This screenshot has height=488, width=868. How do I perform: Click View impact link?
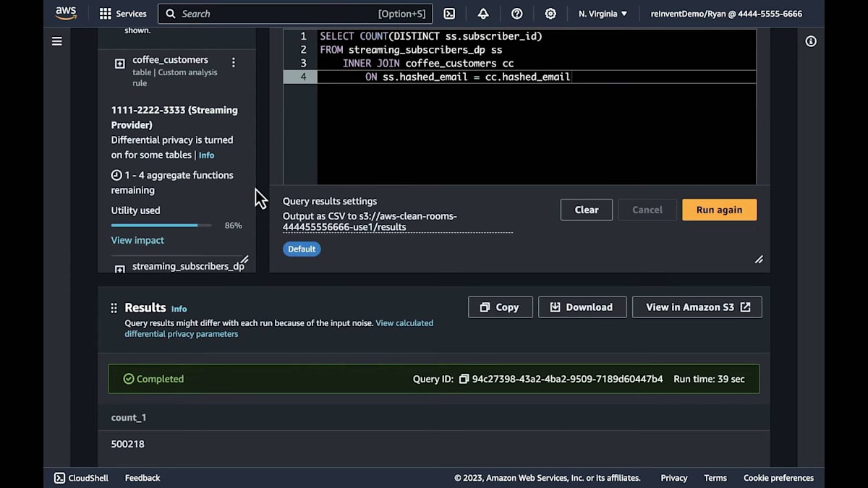(137, 240)
